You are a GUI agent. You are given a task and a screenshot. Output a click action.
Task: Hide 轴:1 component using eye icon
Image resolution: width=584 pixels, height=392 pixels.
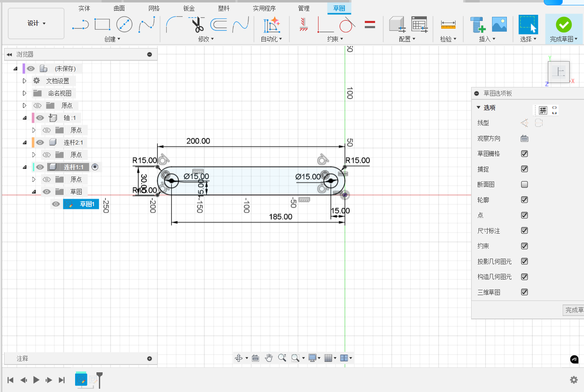point(40,118)
